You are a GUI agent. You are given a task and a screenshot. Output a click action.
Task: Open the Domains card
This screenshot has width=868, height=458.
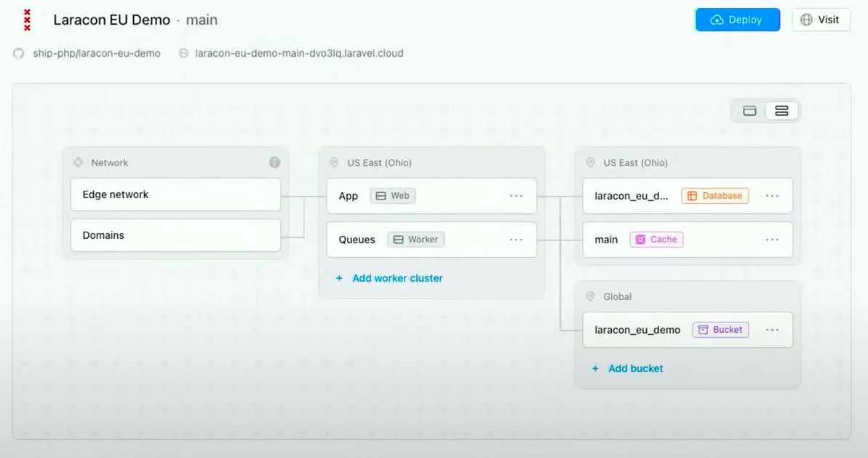click(x=175, y=235)
